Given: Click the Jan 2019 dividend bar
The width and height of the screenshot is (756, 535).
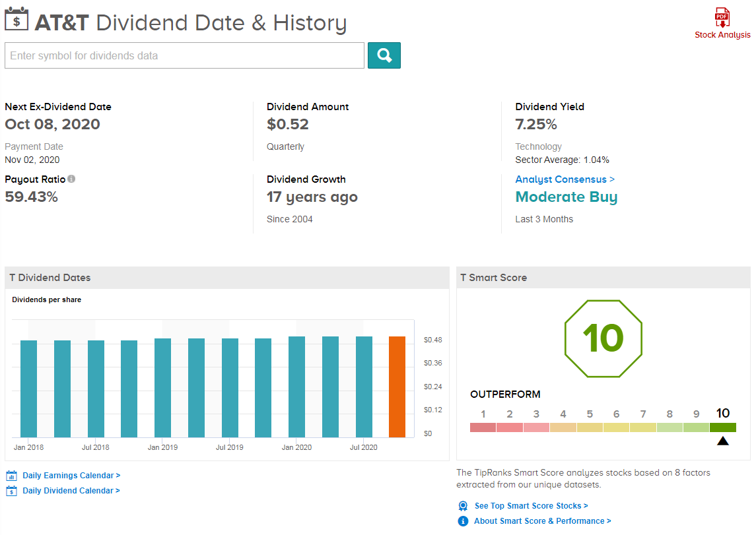Looking at the screenshot, I should pyautogui.click(x=162, y=388).
